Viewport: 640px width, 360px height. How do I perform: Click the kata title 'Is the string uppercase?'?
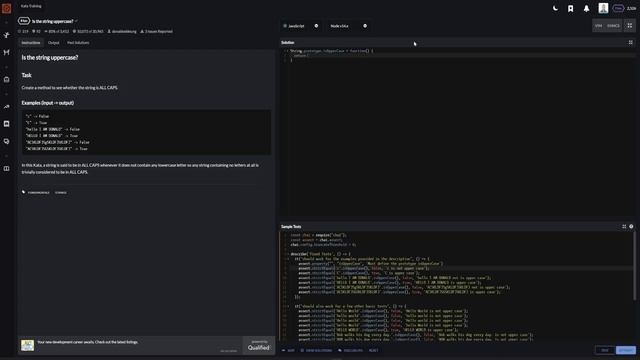click(53, 21)
